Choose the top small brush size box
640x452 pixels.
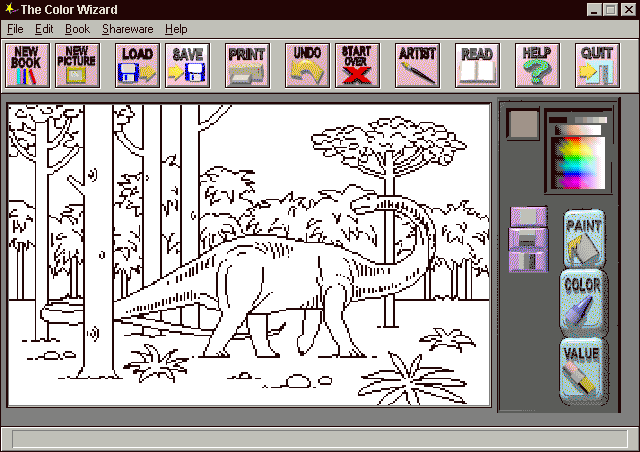pyautogui.click(x=529, y=217)
